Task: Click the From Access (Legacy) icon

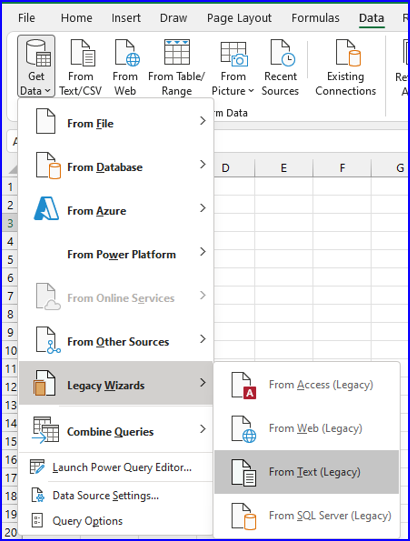Action: click(x=244, y=385)
